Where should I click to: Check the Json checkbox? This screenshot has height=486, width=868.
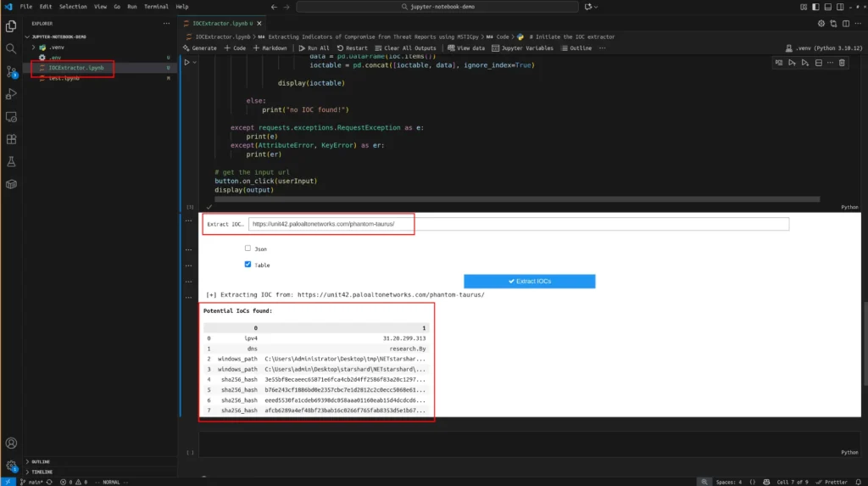(248, 249)
